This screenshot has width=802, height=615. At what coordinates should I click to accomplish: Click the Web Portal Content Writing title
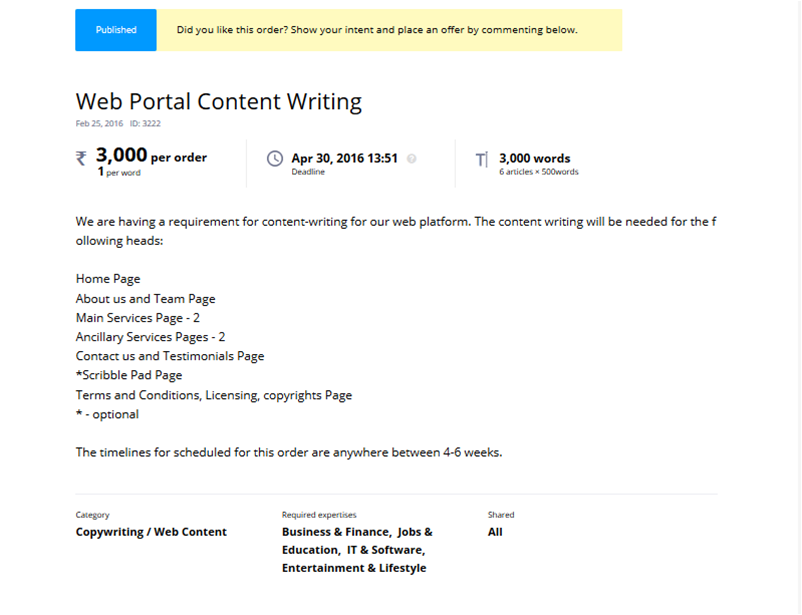(219, 101)
